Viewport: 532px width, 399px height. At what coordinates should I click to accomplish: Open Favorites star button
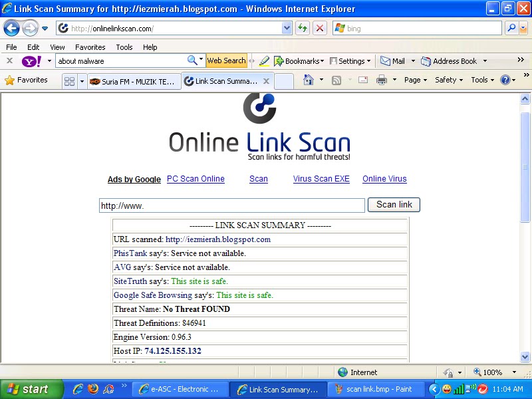26,80
